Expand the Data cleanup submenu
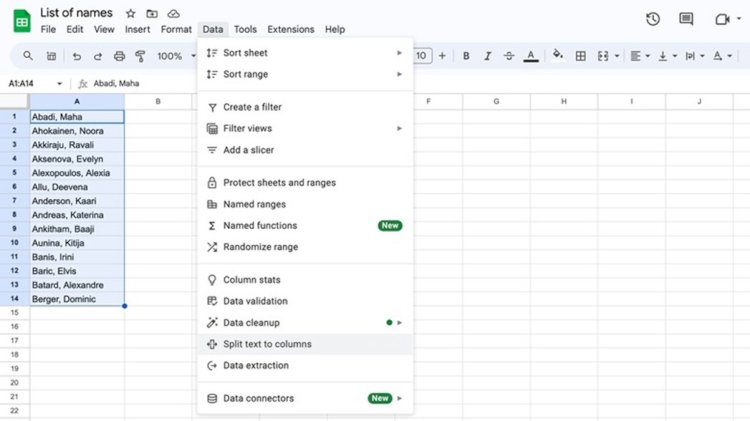 pos(305,322)
